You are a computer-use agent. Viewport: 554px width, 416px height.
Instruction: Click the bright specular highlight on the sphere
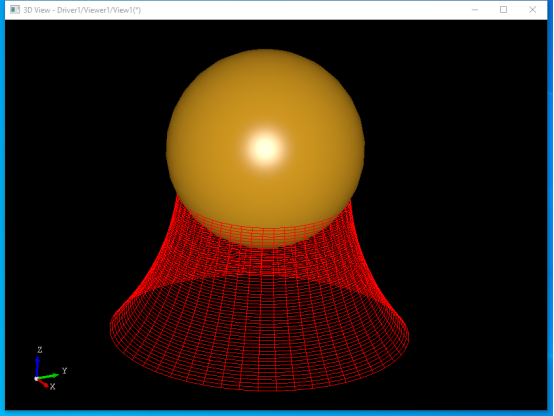265,148
